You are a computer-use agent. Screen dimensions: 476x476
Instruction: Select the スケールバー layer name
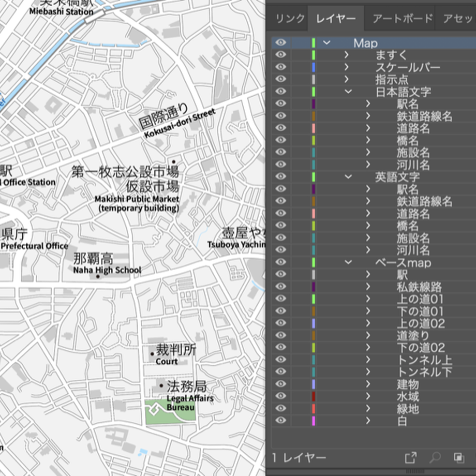tap(408, 67)
